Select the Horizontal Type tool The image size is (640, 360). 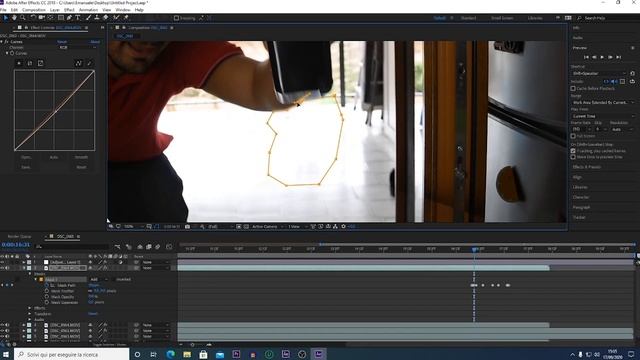point(78,18)
